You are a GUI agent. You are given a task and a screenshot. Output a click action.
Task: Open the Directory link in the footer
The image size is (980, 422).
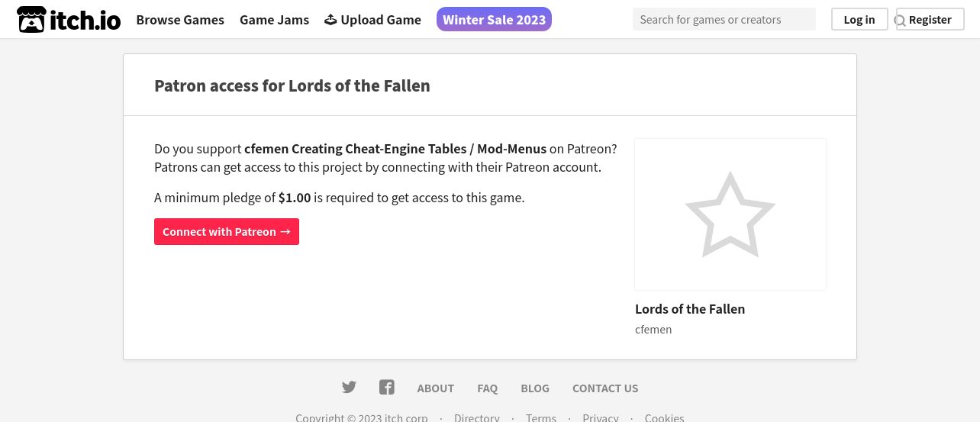477,417
